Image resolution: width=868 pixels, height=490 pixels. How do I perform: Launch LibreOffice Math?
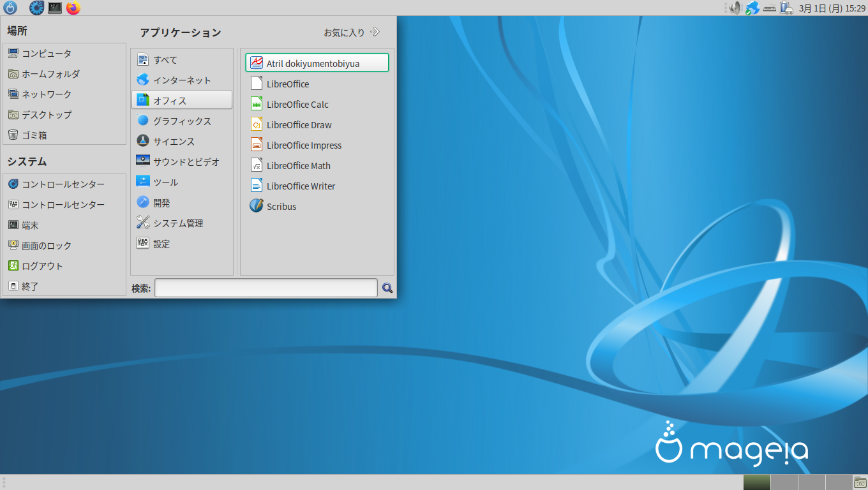pos(317,166)
